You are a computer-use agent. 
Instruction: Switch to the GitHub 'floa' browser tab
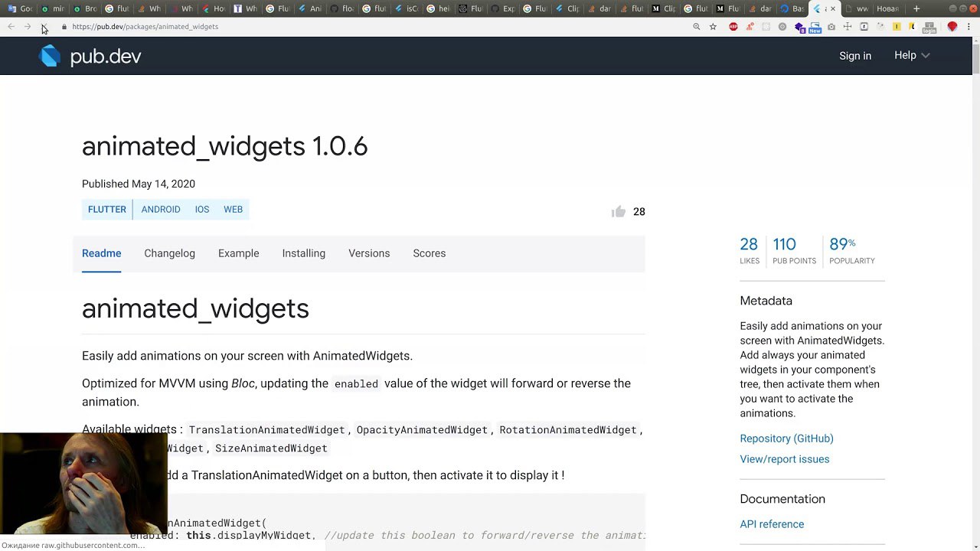(342, 9)
